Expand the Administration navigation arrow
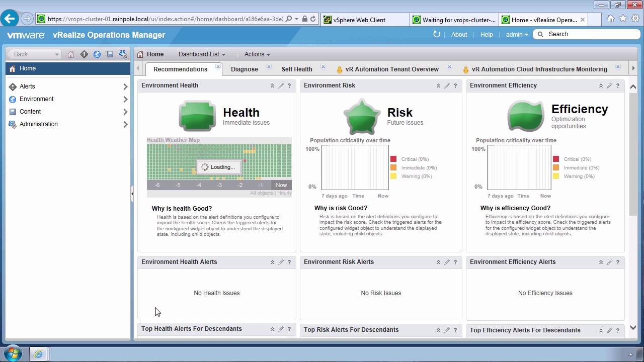 pyautogui.click(x=125, y=125)
